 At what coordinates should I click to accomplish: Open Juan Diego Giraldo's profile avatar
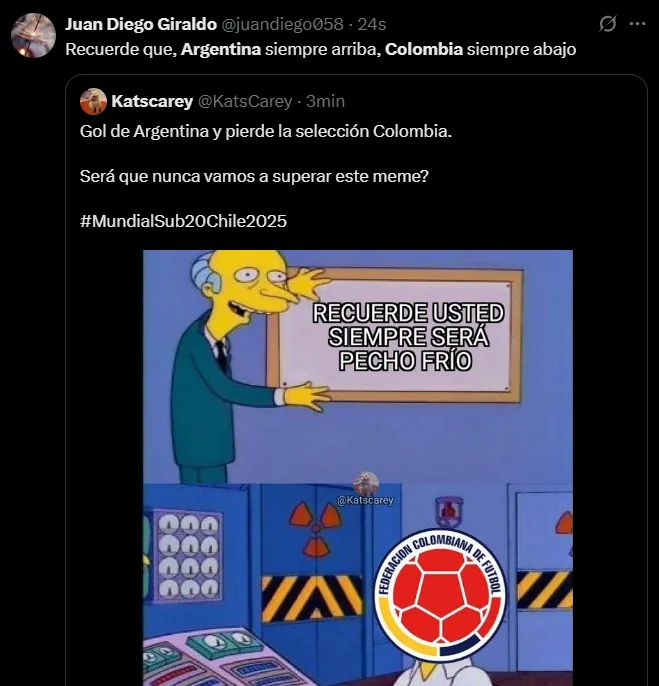pyautogui.click(x=33, y=35)
